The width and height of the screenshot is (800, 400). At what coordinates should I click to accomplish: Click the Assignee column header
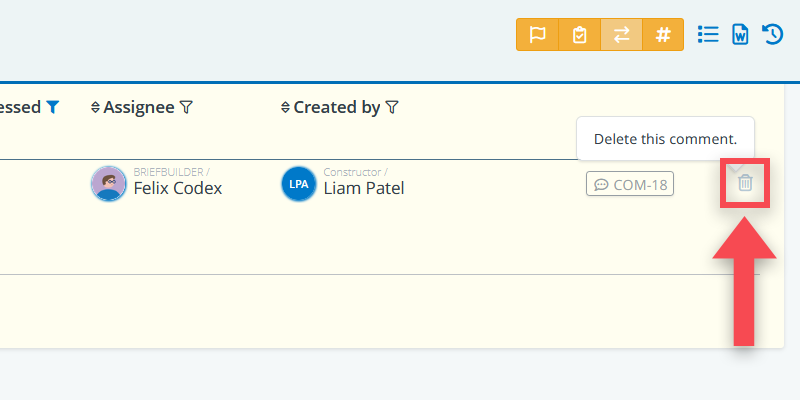(139, 107)
